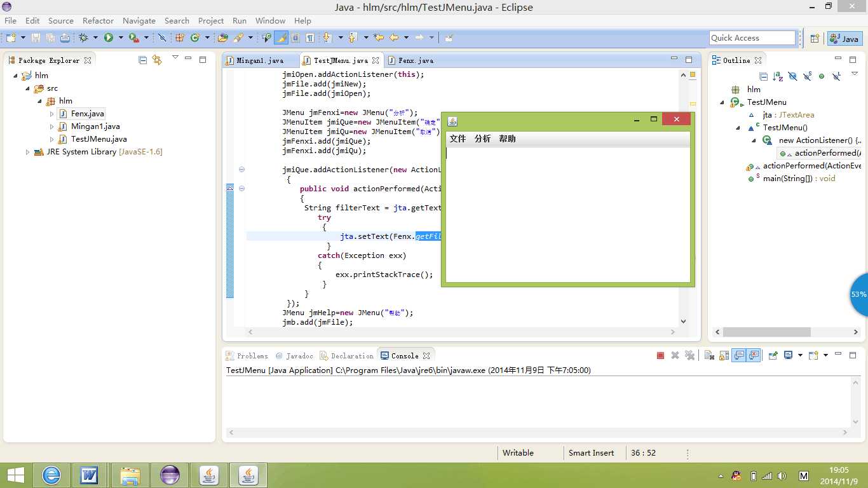Open the Eclipse app in the taskbar
The image size is (868, 488).
coord(170,475)
